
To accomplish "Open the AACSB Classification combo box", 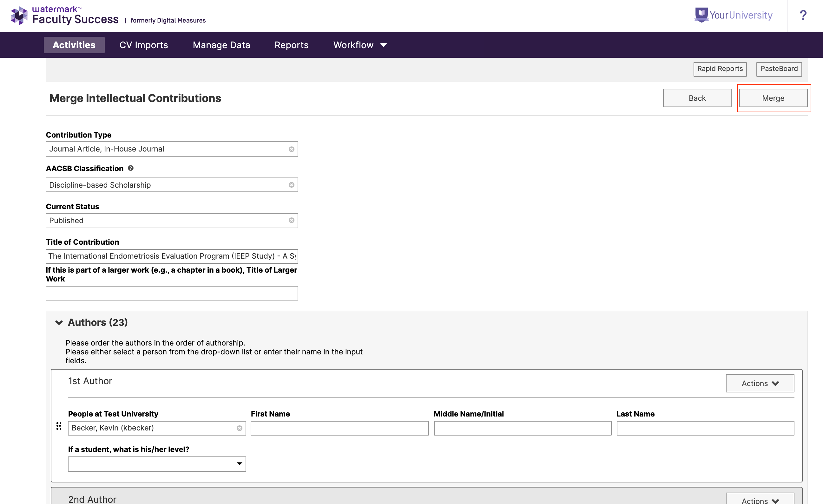I will coord(172,184).
